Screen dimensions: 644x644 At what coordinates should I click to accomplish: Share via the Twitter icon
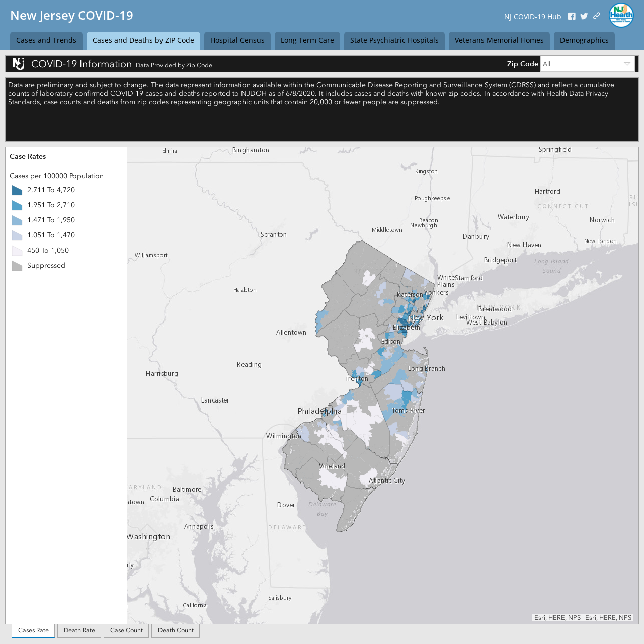click(584, 16)
